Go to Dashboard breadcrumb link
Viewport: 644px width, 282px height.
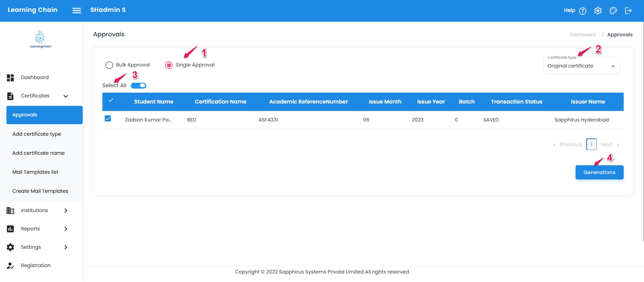click(x=582, y=35)
